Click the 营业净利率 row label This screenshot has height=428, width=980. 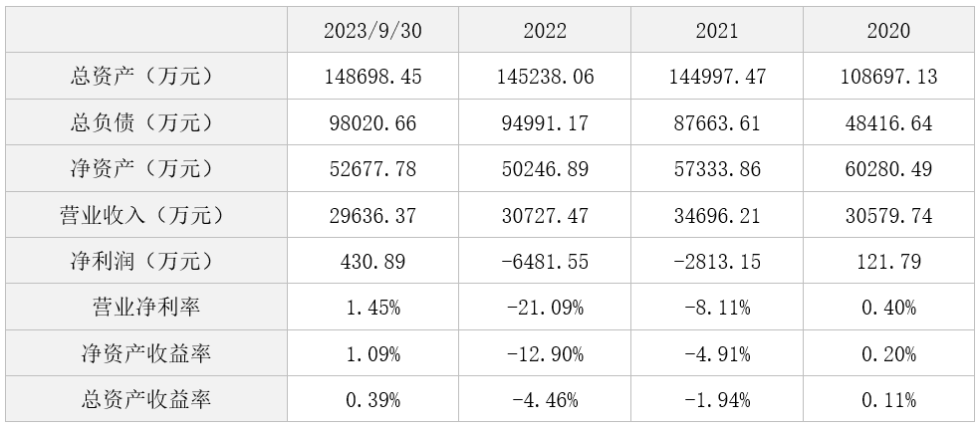tap(146, 307)
